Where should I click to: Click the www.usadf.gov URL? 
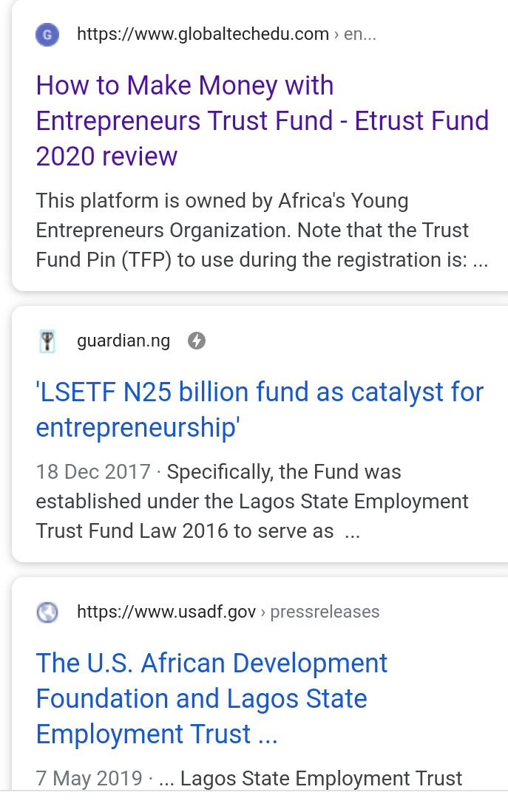tap(166, 612)
